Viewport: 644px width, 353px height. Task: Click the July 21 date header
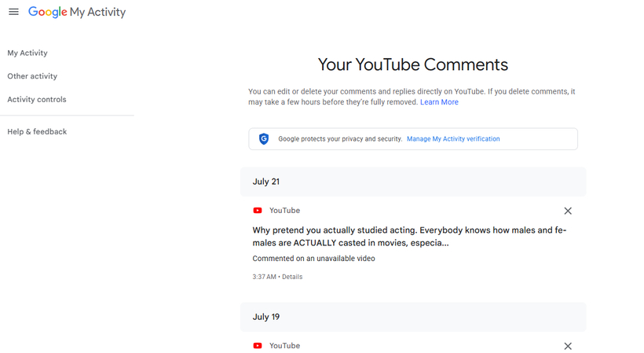413,182
